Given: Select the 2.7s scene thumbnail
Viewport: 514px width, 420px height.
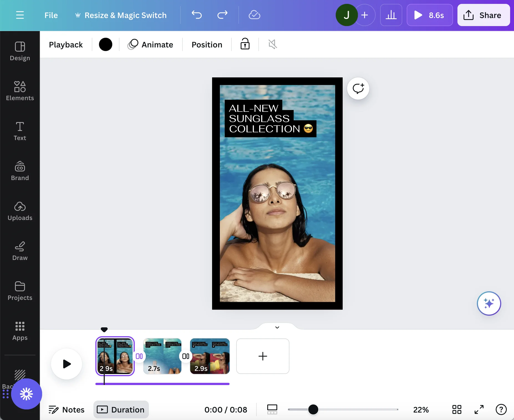Looking at the screenshot, I should (x=162, y=356).
